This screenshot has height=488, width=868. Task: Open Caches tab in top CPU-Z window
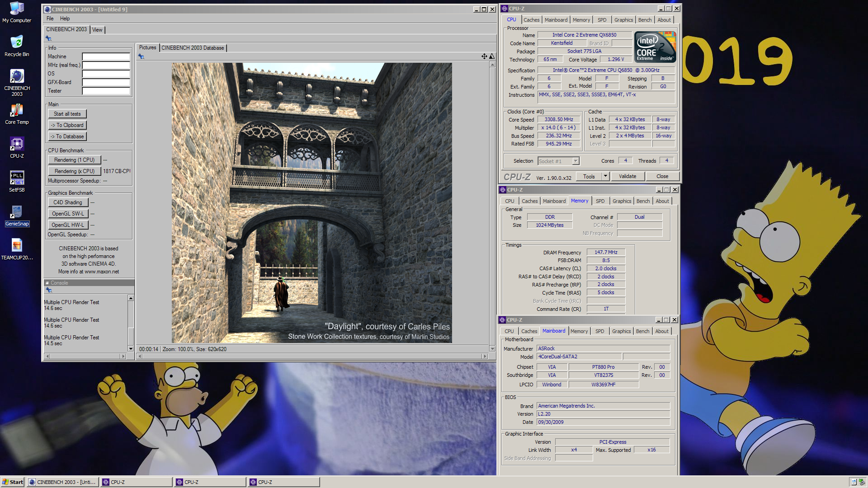[x=531, y=20]
